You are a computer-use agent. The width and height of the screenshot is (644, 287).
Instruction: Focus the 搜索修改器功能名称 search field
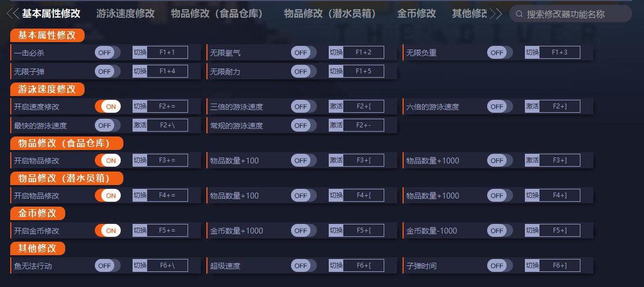tap(574, 14)
